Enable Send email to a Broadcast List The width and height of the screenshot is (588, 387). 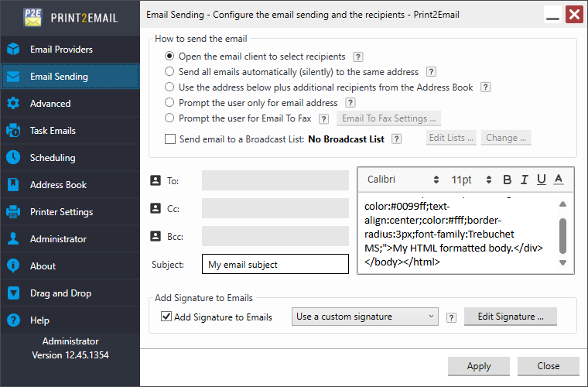170,139
